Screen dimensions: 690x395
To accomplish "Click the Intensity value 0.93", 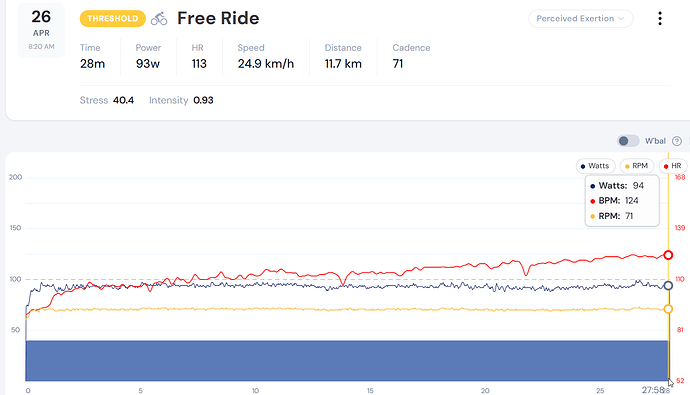I will coord(203,100).
